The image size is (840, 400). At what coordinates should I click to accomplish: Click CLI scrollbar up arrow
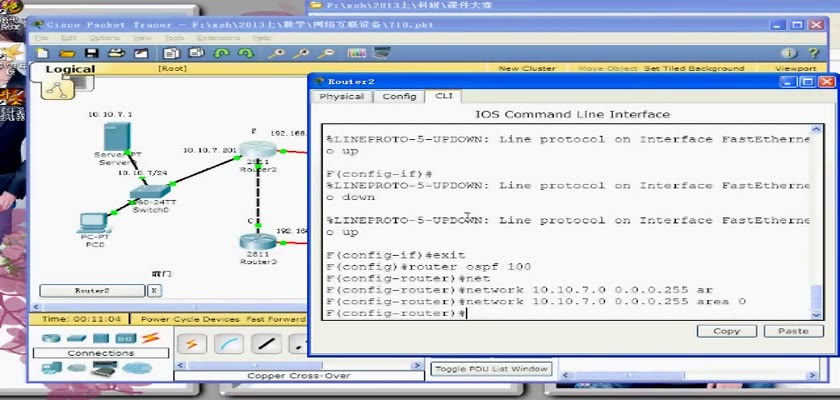point(816,130)
